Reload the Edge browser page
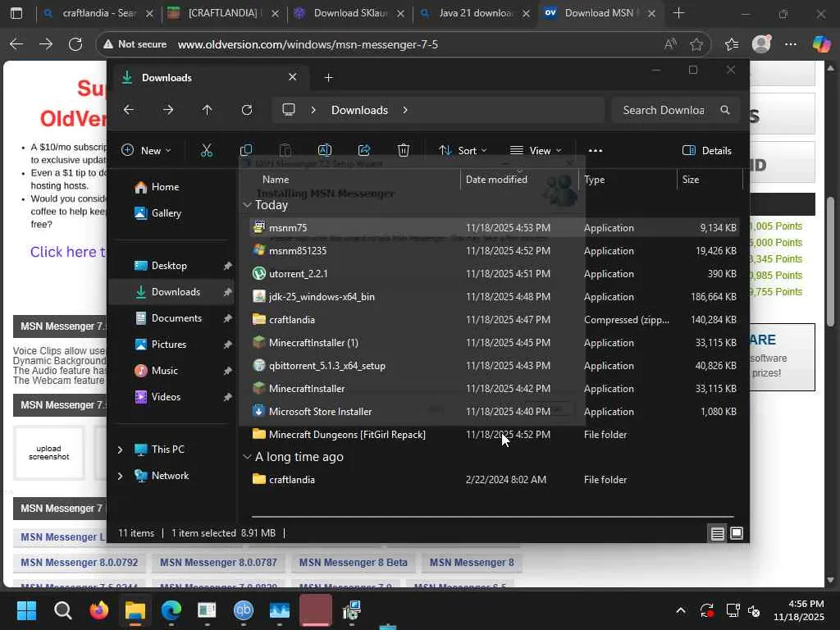The width and height of the screenshot is (840, 630). pos(75,44)
